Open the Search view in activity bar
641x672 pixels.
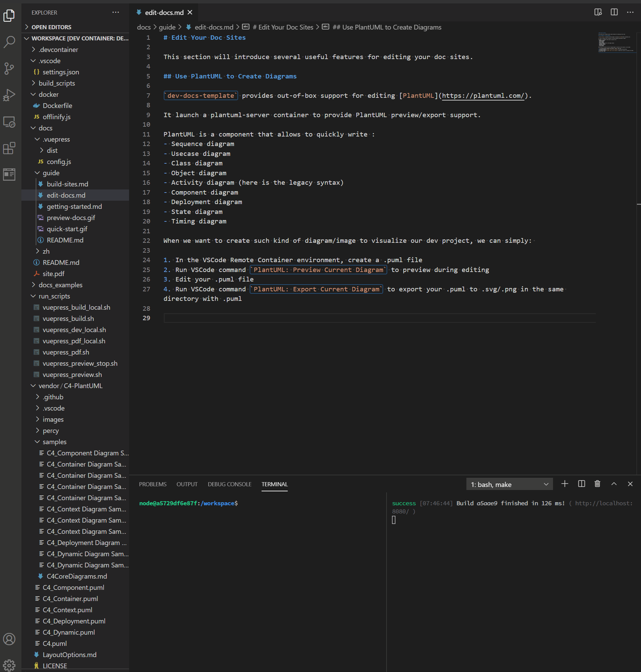(9, 42)
